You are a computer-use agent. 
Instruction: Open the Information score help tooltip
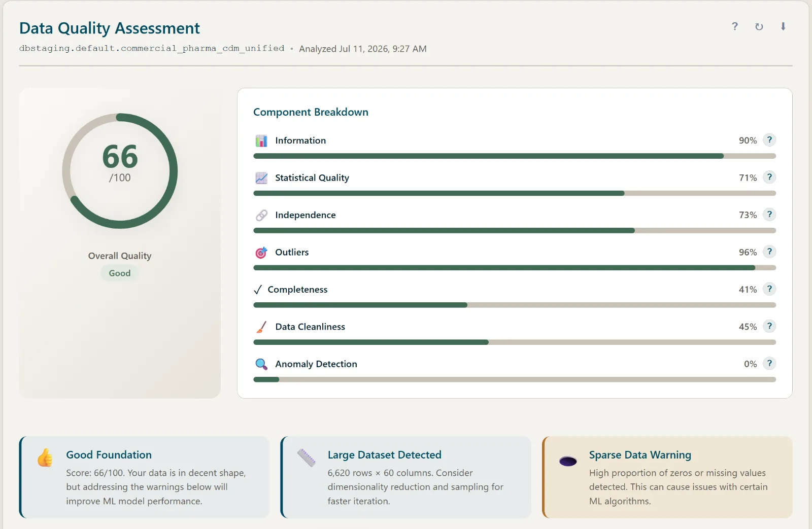pos(769,140)
